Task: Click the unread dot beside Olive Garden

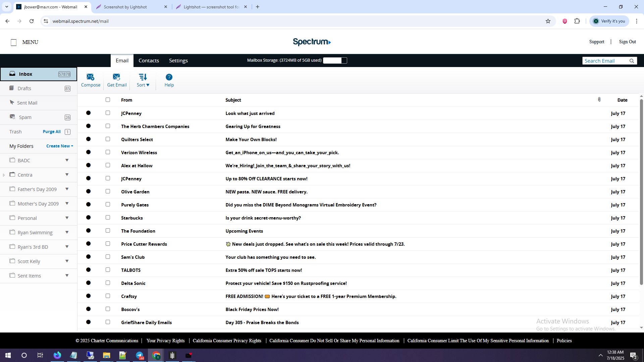Action: (88, 191)
